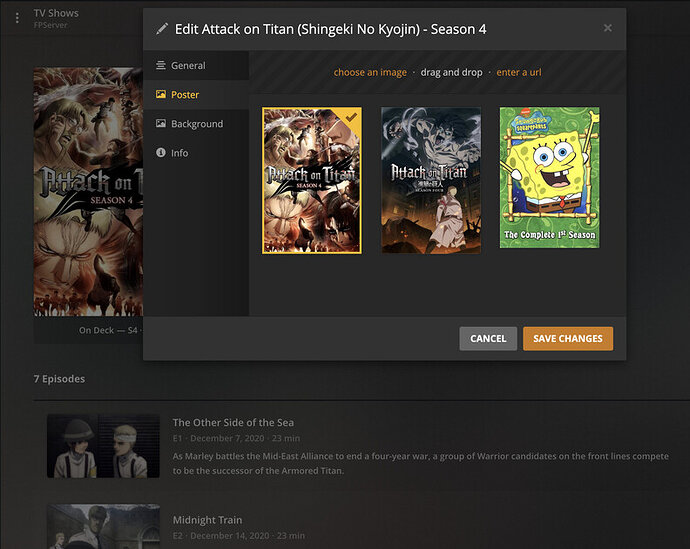Switch to the Info tab
This screenshot has height=549, width=690.
(x=196, y=153)
